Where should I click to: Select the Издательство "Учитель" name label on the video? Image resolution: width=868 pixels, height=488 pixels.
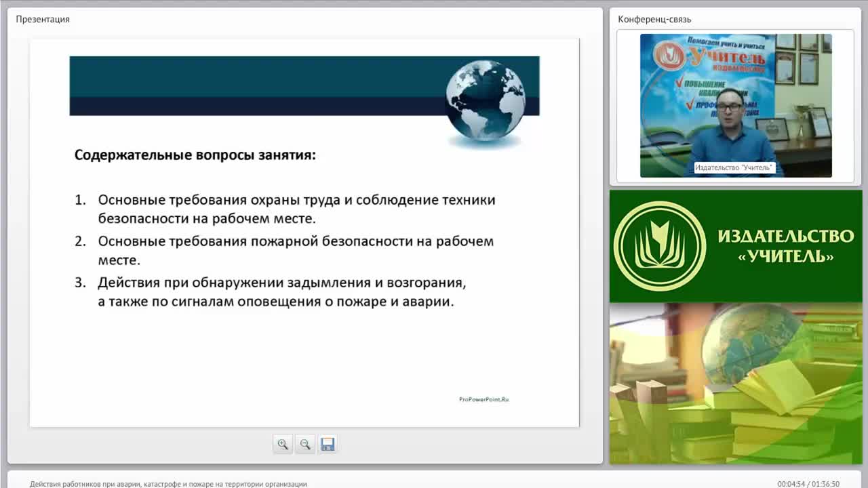coord(734,167)
